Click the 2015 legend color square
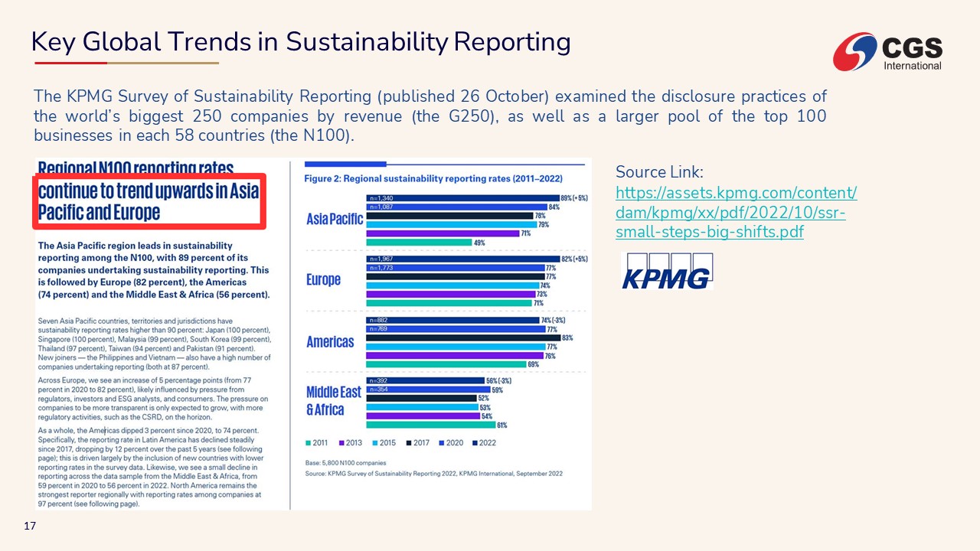980x551 pixels. [x=374, y=442]
